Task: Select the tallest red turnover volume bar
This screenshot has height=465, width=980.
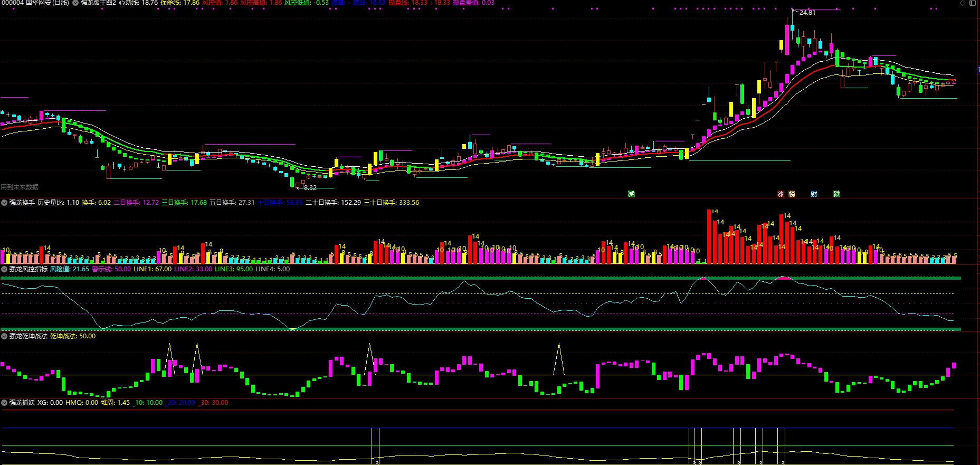Action: tap(709, 236)
